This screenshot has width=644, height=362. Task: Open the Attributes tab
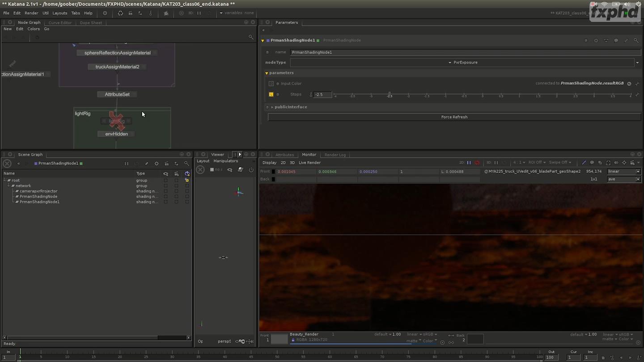coord(284,155)
